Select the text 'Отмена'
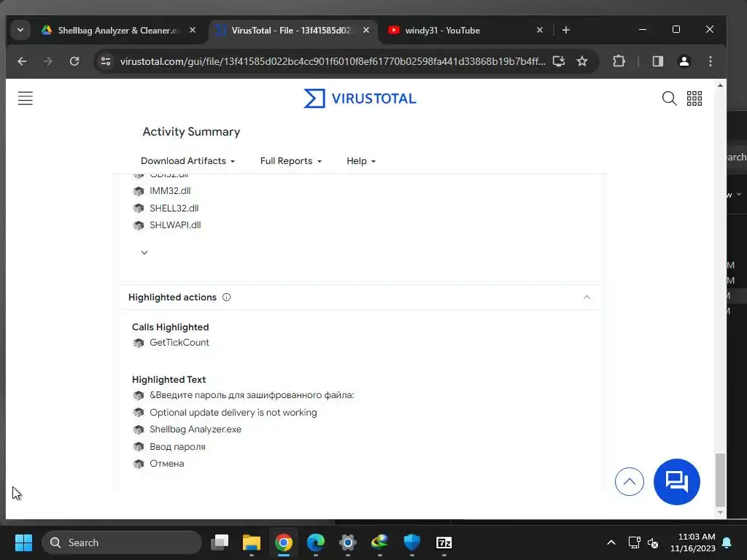 click(x=167, y=463)
